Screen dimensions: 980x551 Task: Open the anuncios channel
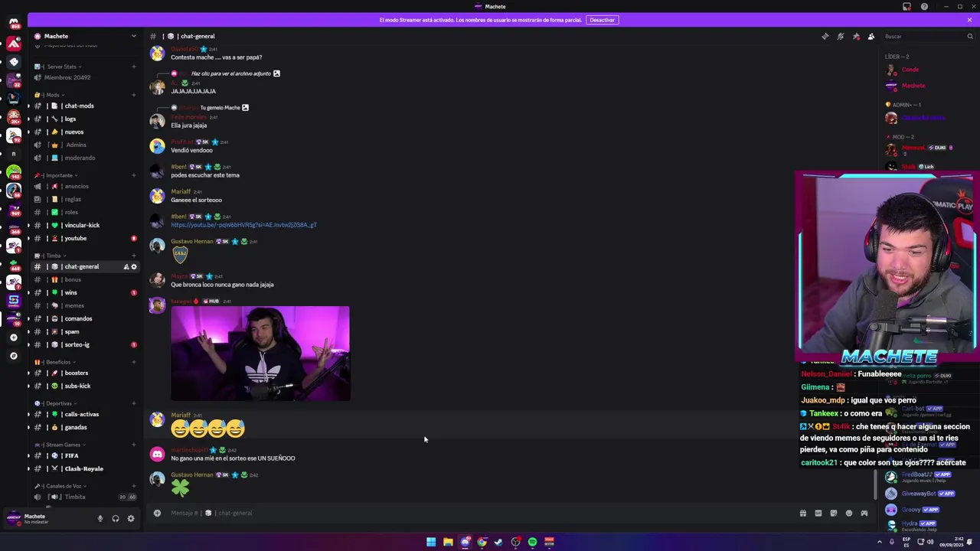[x=84, y=186]
